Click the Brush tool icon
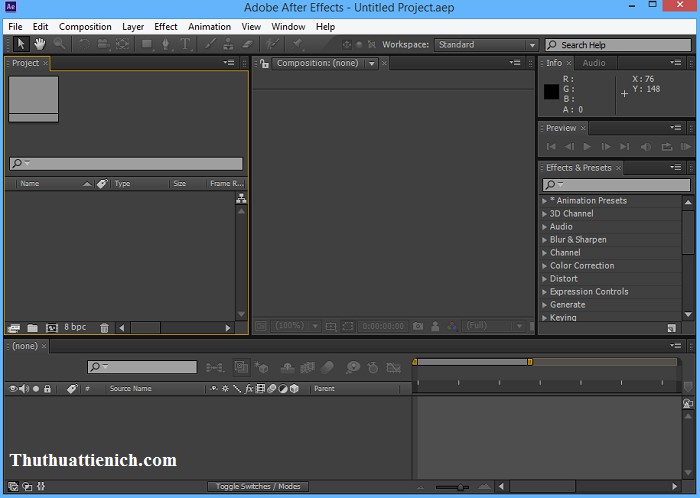Viewport: 700px width, 498px height. (x=209, y=44)
